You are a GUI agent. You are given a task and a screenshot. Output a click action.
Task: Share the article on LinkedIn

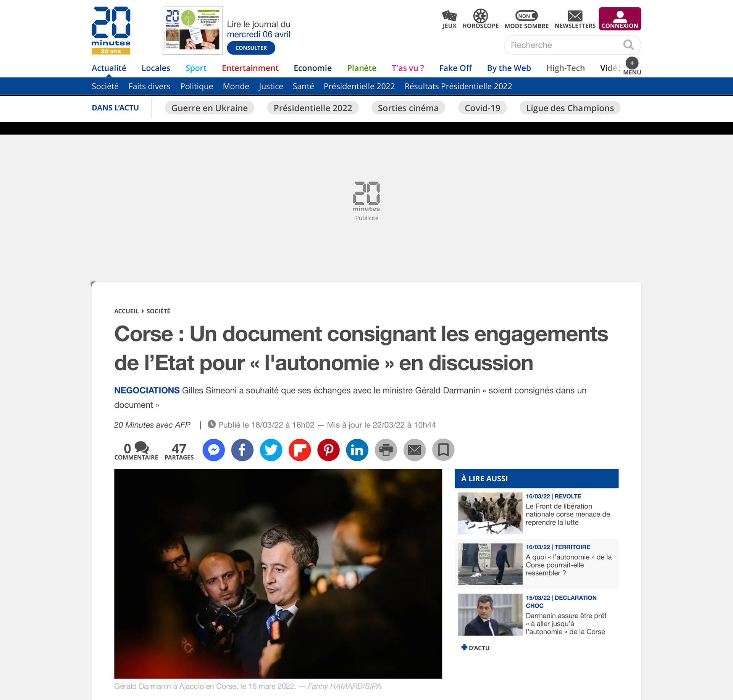[357, 450]
